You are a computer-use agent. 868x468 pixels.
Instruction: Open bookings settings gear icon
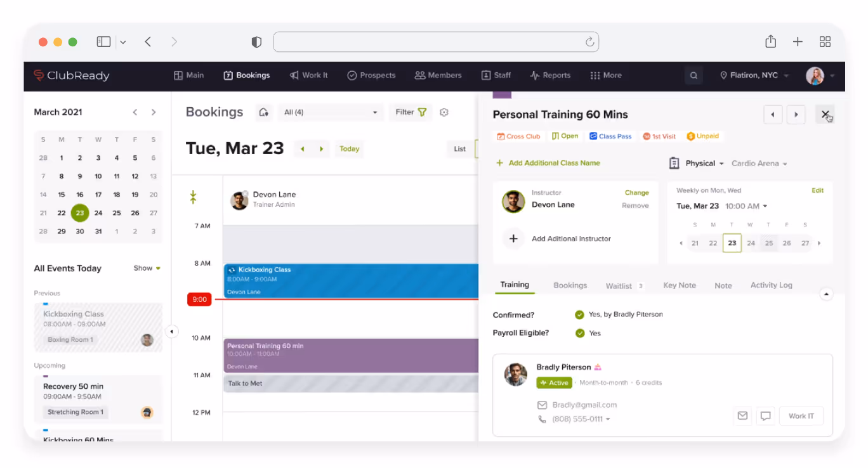[444, 112]
